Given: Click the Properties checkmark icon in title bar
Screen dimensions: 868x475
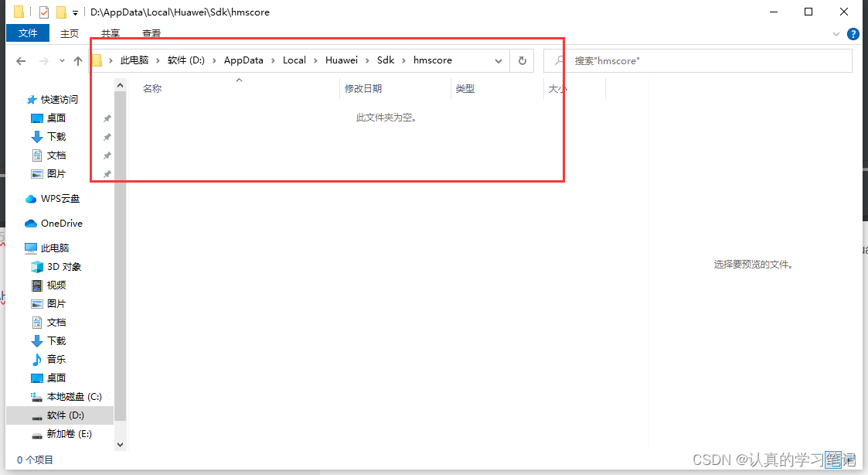Looking at the screenshot, I should pos(44,12).
